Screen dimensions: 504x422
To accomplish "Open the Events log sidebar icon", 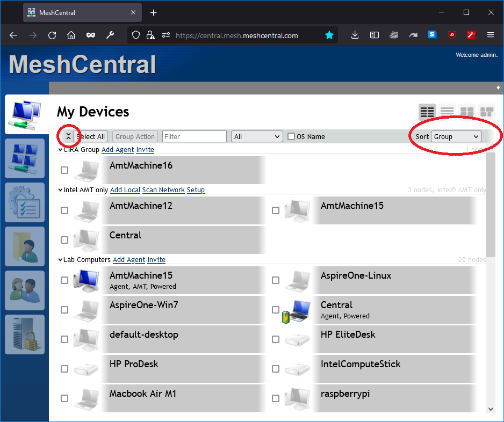I will point(25,202).
